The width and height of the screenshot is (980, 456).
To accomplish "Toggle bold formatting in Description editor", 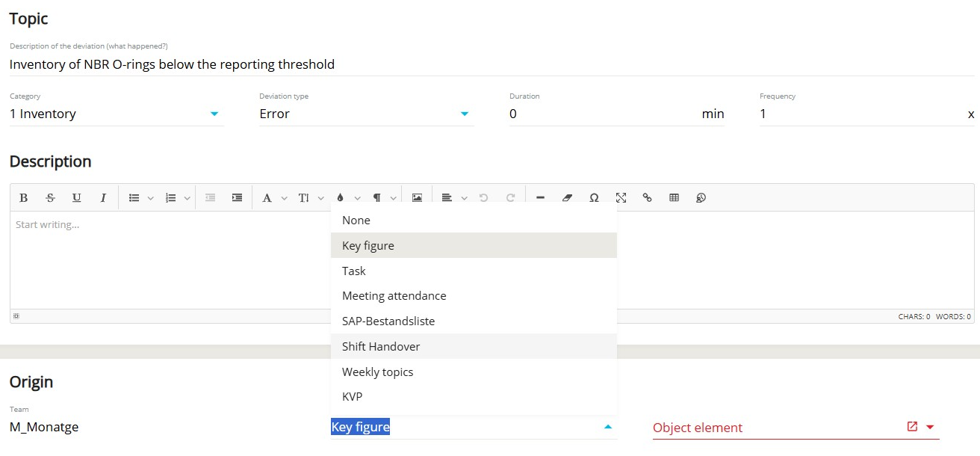I will (x=24, y=198).
